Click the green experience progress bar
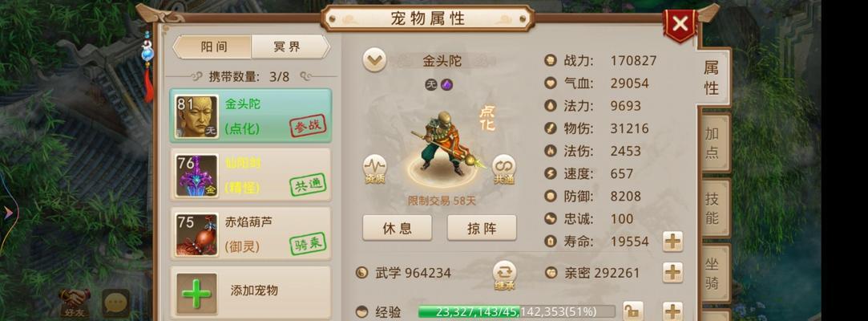The image size is (868, 321). coord(516,311)
